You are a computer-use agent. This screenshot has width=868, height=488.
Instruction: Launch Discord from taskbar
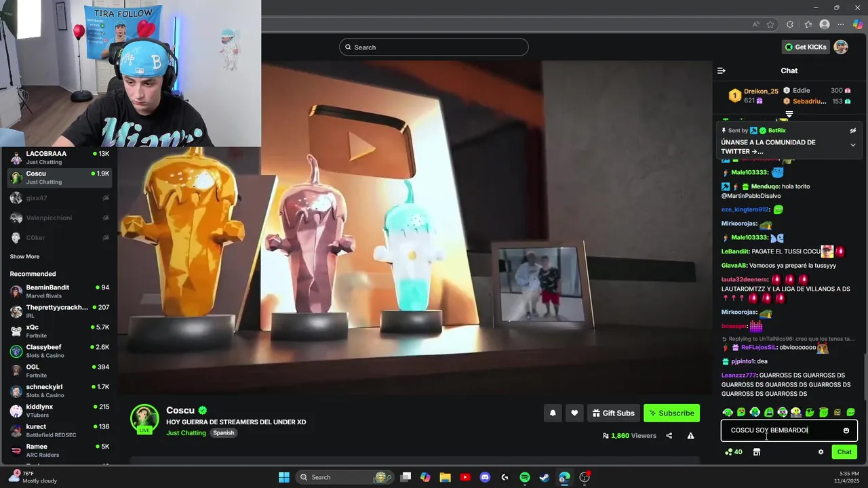click(x=485, y=477)
